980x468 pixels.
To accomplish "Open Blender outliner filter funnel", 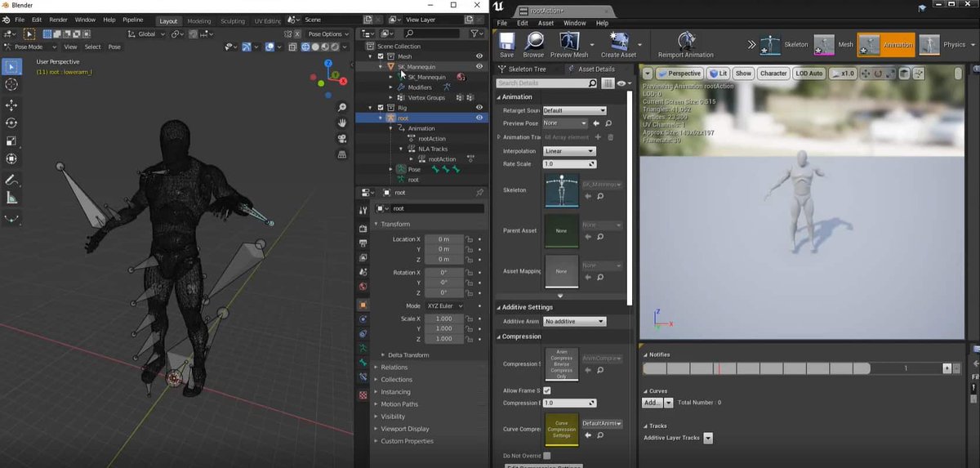I will (474, 33).
